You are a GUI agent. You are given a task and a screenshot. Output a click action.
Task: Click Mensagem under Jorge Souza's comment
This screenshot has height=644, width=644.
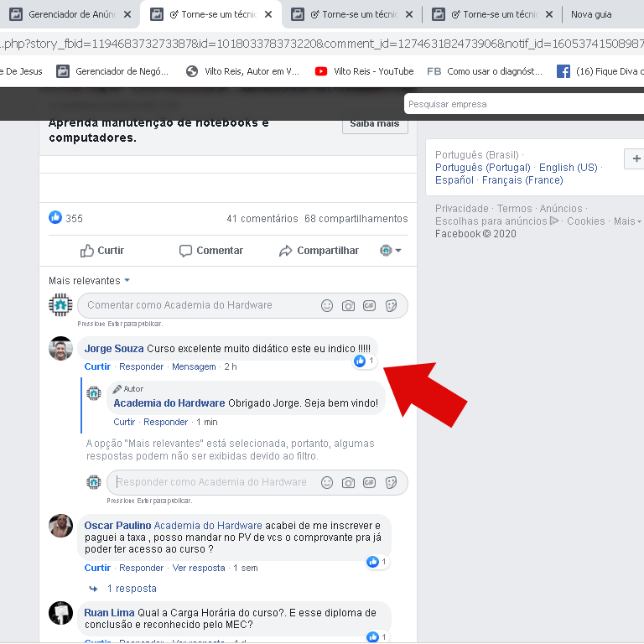tap(194, 366)
